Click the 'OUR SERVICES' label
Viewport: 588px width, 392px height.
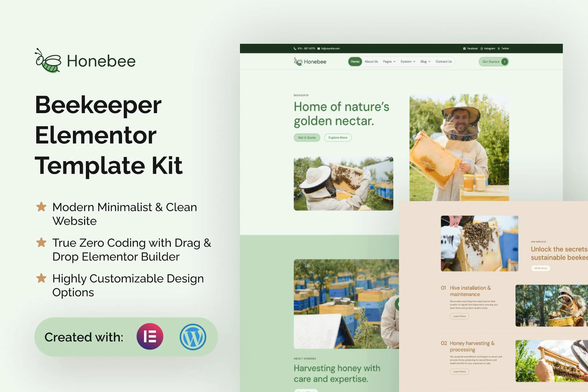(538, 242)
